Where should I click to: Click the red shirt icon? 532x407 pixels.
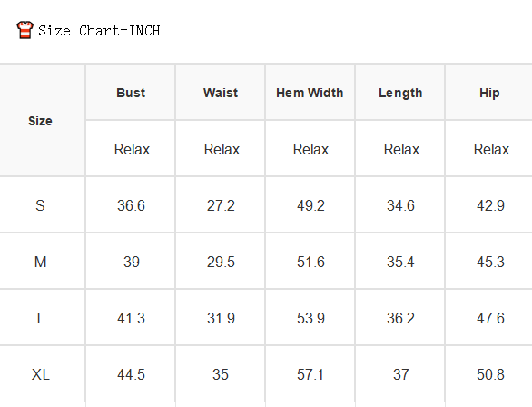pyautogui.click(x=25, y=30)
